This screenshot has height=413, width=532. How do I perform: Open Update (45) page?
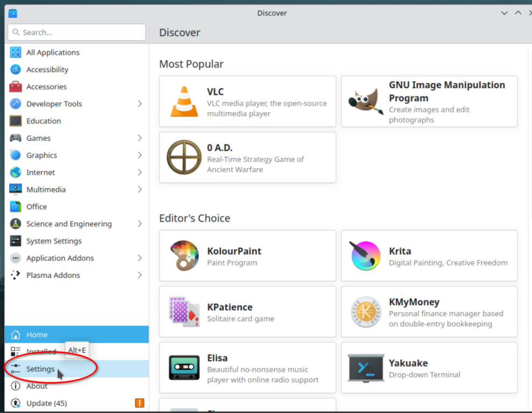(x=46, y=403)
